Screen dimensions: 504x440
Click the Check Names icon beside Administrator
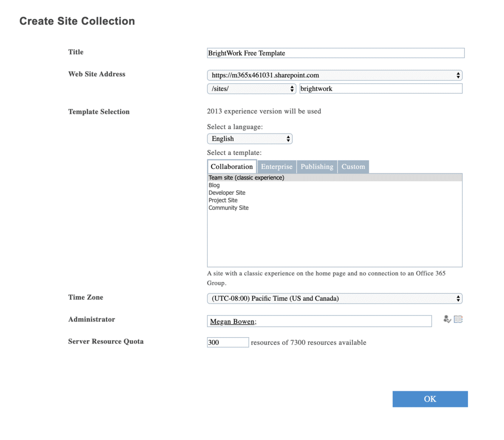tap(447, 319)
